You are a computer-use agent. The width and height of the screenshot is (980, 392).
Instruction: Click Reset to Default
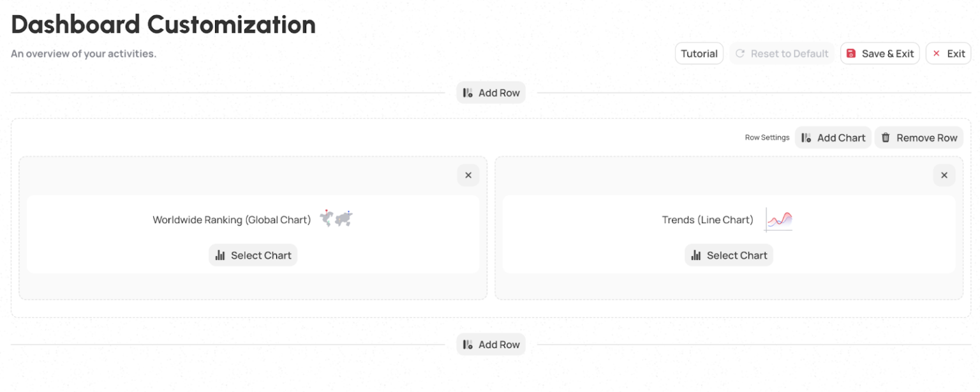coord(782,54)
